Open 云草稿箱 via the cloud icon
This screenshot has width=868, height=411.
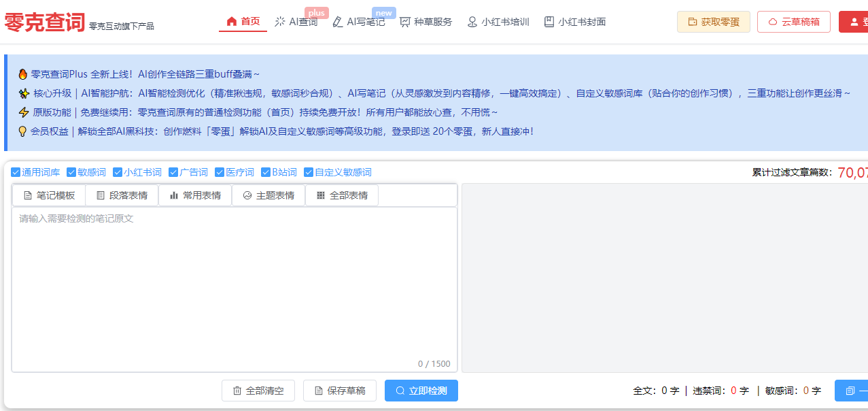772,21
